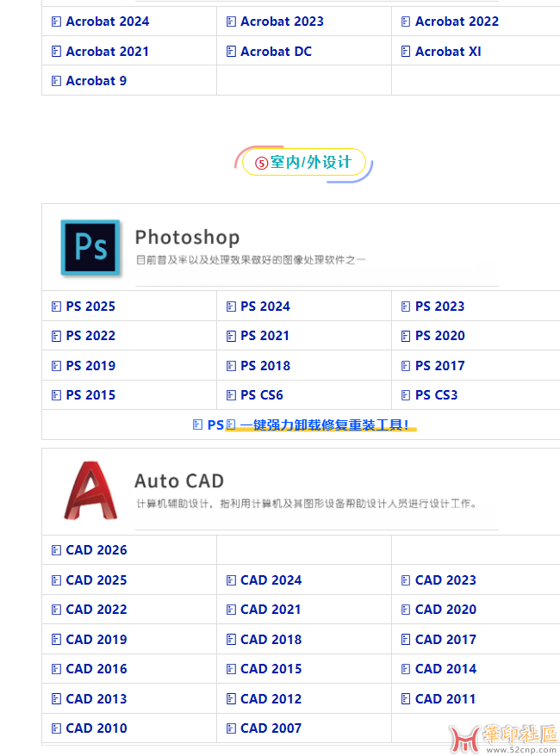Viewport: 560px width, 756px height.
Task: Open the PS CS3 link
Action: tap(436, 395)
